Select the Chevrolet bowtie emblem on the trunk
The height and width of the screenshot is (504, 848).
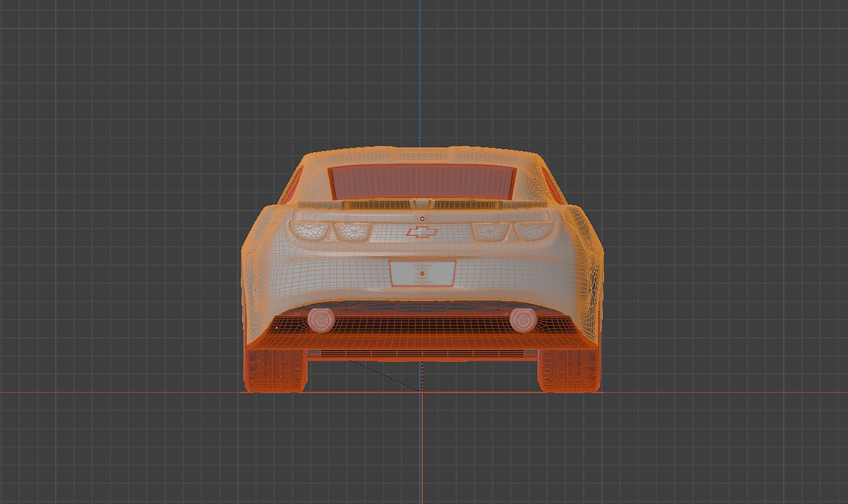422,232
